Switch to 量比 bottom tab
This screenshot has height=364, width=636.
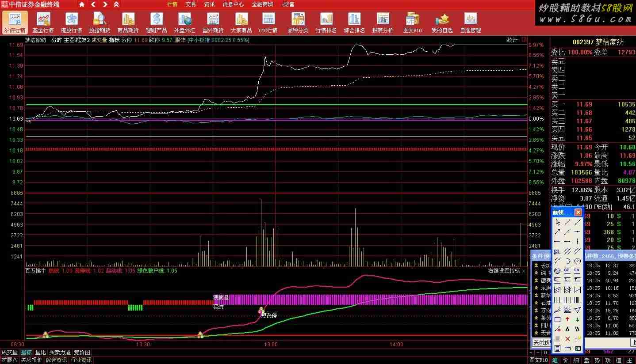[40, 353]
